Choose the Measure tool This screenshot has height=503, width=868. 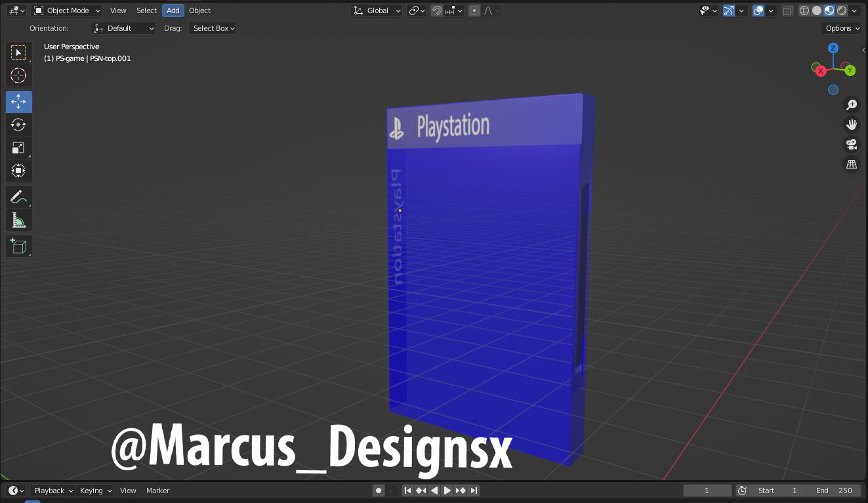(x=18, y=220)
